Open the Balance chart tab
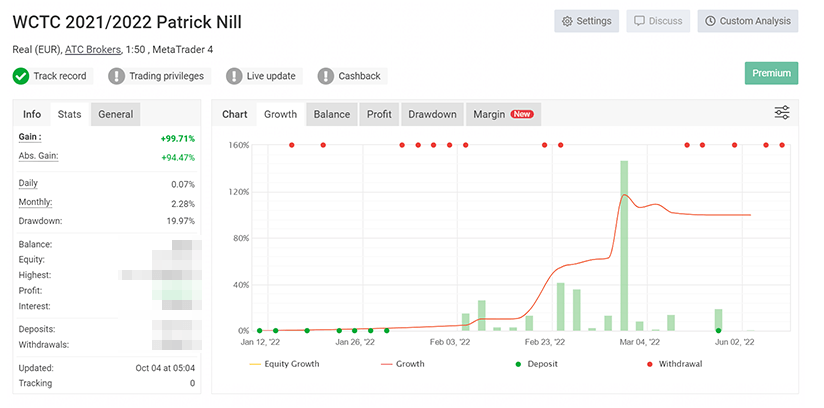This screenshot has height=408, width=824. [332, 114]
